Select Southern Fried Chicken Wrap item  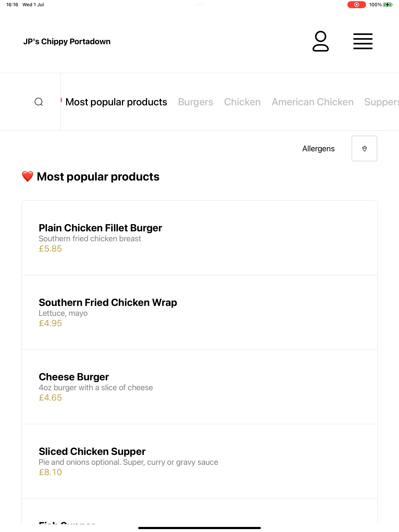(x=199, y=312)
